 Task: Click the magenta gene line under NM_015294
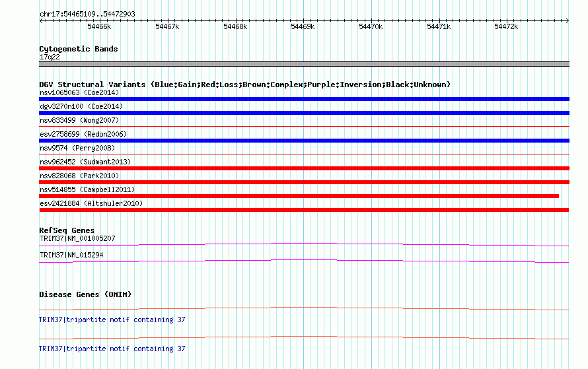click(304, 261)
